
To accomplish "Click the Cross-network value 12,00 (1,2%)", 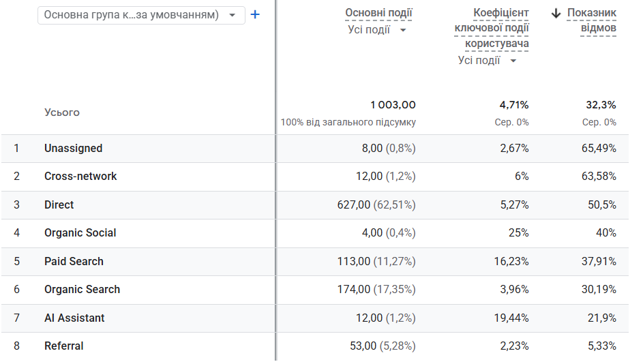I will pos(386,177).
